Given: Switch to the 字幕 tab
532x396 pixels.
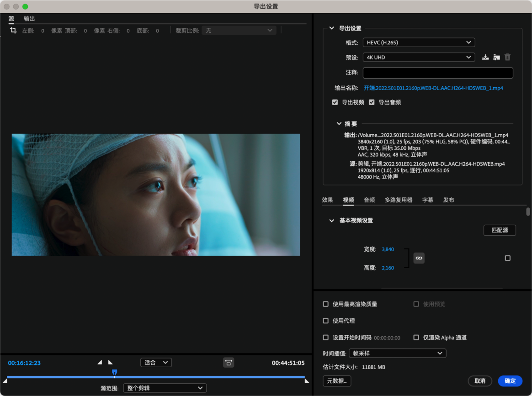Looking at the screenshot, I should (428, 200).
